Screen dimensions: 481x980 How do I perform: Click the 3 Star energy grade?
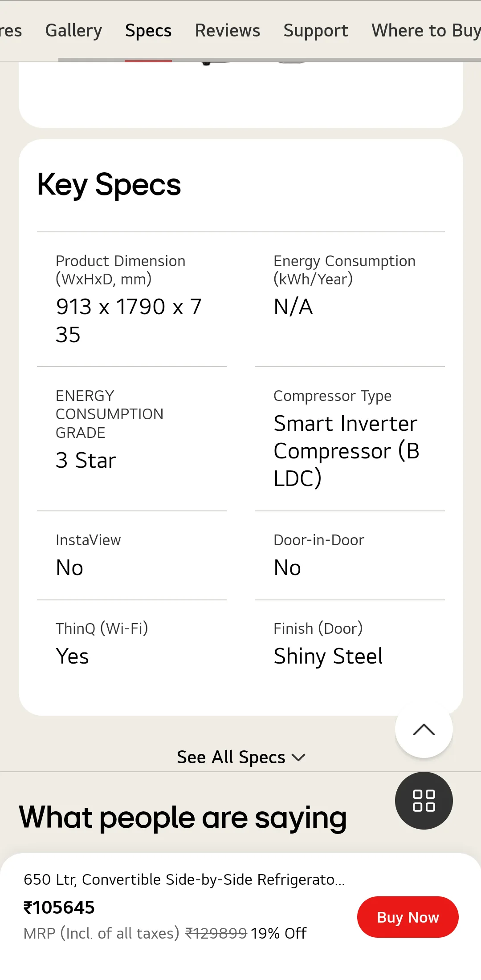86,460
